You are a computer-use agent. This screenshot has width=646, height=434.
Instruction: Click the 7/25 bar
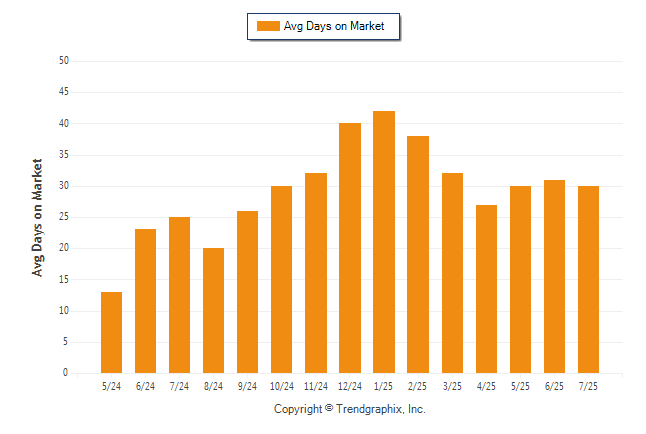click(x=588, y=279)
